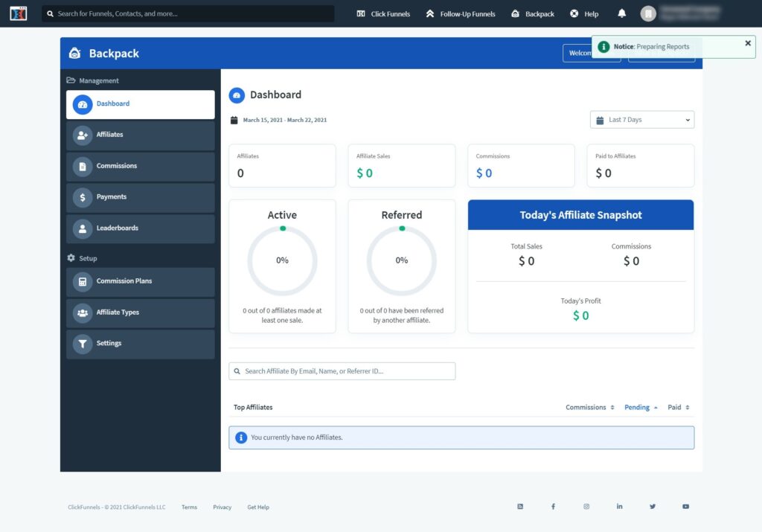Go to the Affiliates section

coord(141,135)
